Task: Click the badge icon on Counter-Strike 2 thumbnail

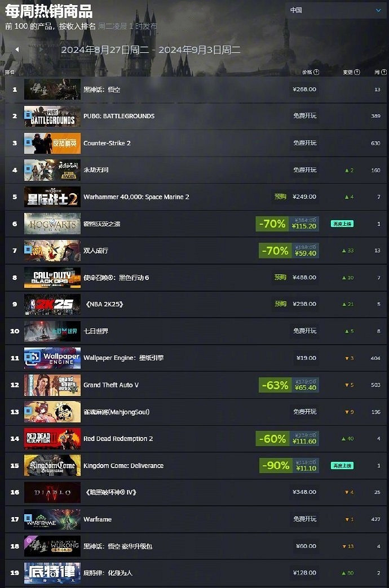Action: [x=28, y=141]
